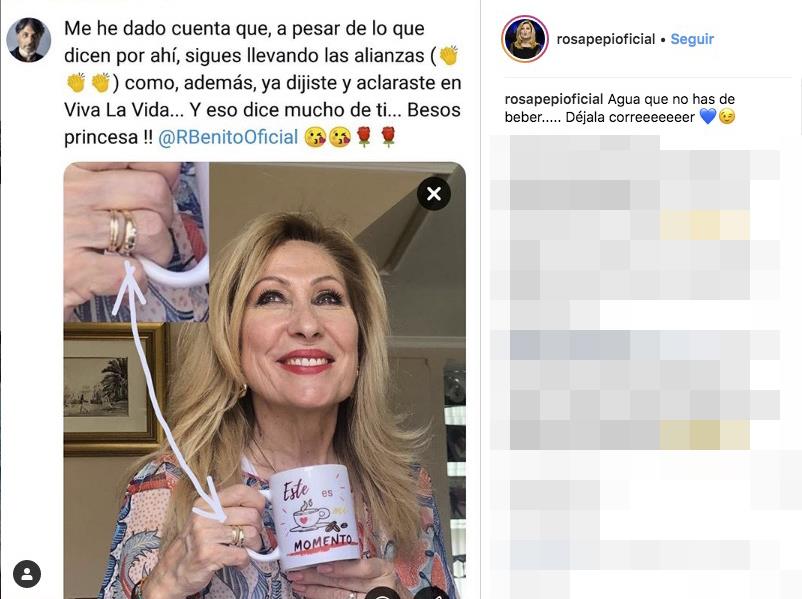Open rosapepioficial's round profile avatar

pyautogui.click(x=525, y=39)
